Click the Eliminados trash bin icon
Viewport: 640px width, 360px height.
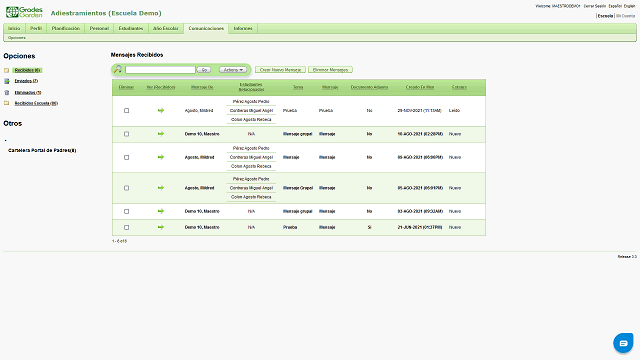point(7,93)
